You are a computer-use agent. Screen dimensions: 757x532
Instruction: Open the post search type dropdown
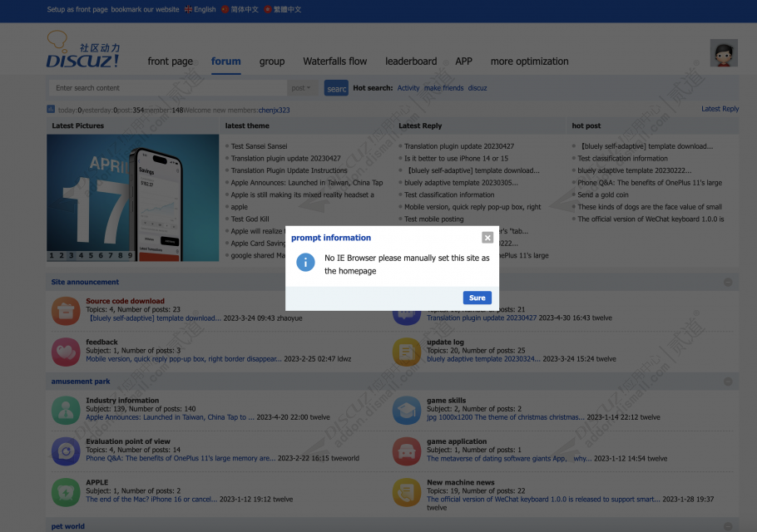point(301,88)
